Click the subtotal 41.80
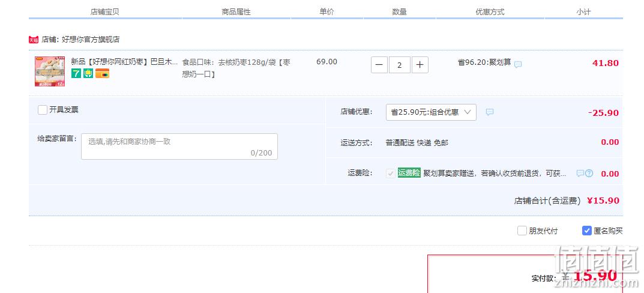This screenshot has width=644, height=293. pyautogui.click(x=606, y=63)
